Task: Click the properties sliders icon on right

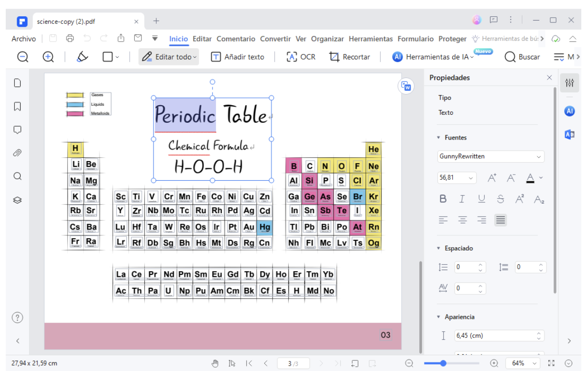Action: click(x=569, y=83)
